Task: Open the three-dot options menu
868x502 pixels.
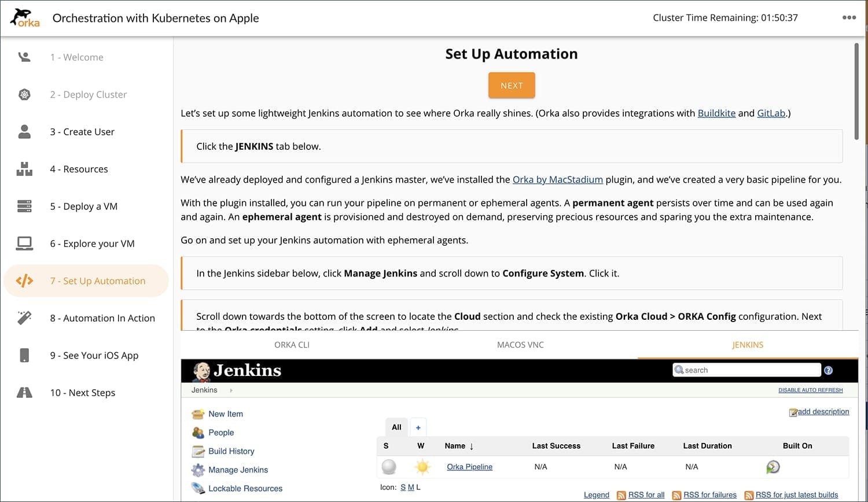Action: tap(849, 17)
